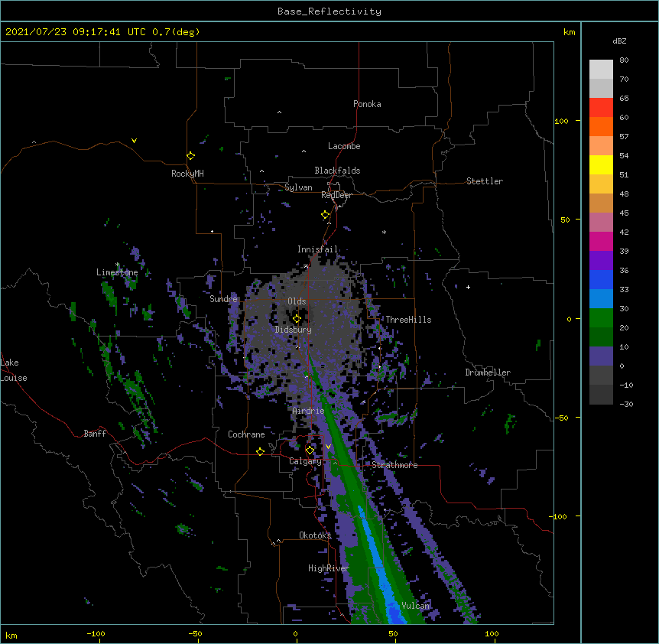The height and width of the screenshot is (644, 659).
Task: Click the Okotoks label
Action: [x=315, y=535]
